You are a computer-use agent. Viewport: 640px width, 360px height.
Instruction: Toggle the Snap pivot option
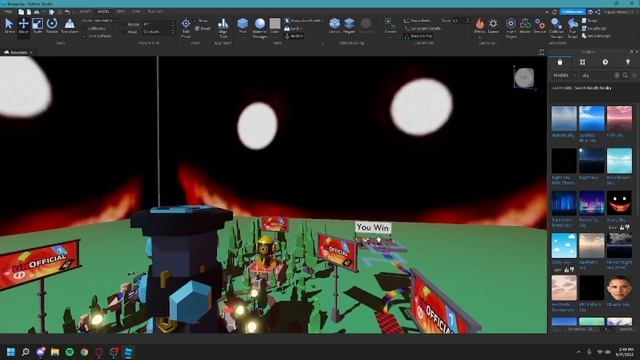pyautogui.click(x=201, y=20)
